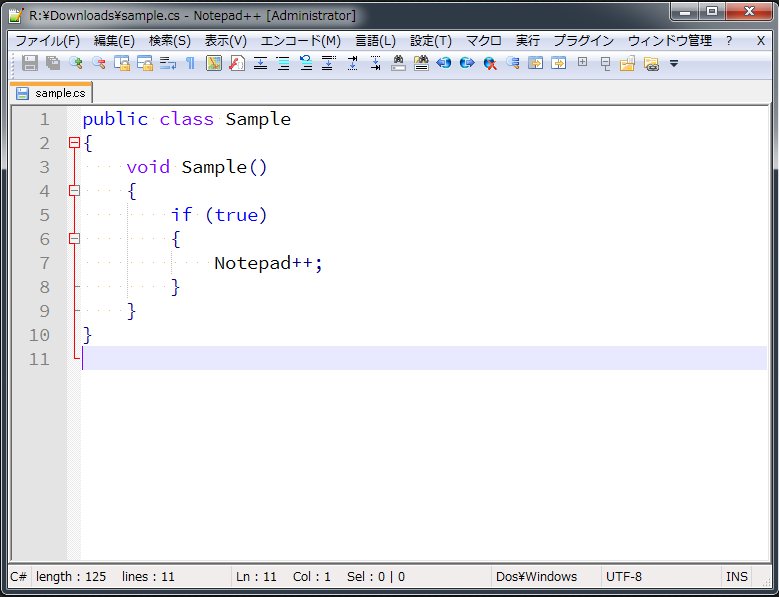Screen dimensions: 779x597
Task: Zoom in with the green plus magnifier
Action: pyautogui.click(x=76, y=63)
